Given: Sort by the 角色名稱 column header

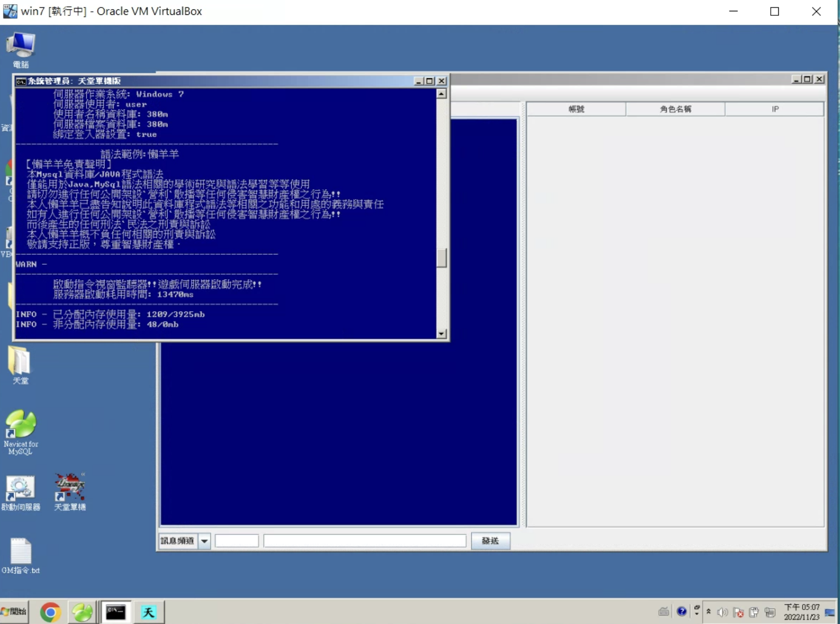Looking at the screenshot, I should (x=675, y=109).
